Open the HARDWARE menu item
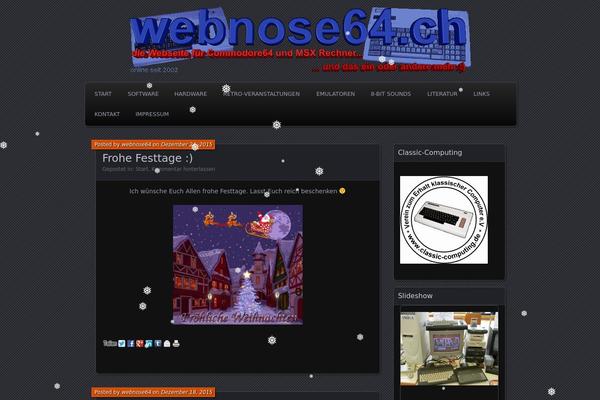The width and height of the screenshot is (600, 400). click(x=190, y=94)
